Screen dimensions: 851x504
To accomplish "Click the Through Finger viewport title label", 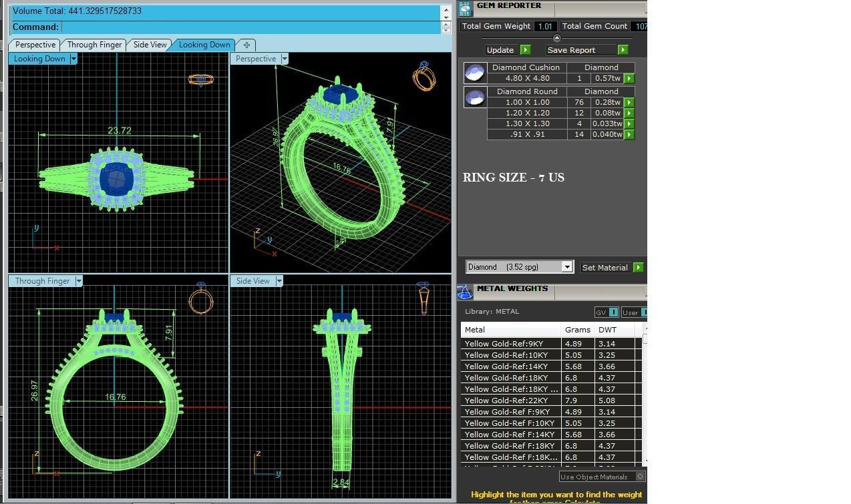I will (x=42, y=281).
